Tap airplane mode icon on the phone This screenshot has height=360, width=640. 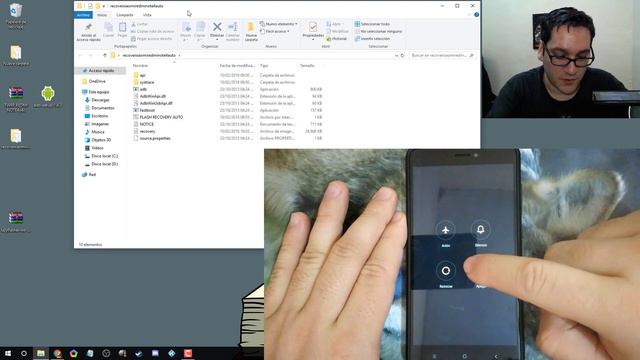(445, 230)
